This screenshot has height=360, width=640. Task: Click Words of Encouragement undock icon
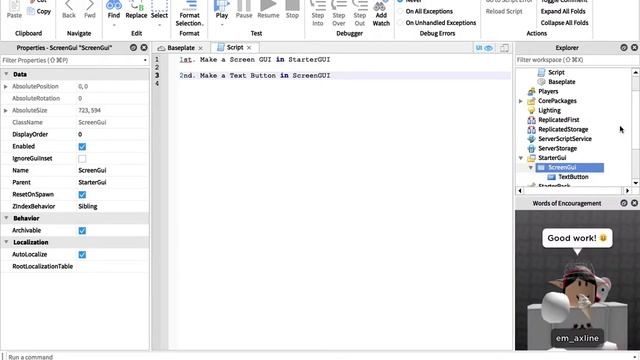(x=624, y=203)
